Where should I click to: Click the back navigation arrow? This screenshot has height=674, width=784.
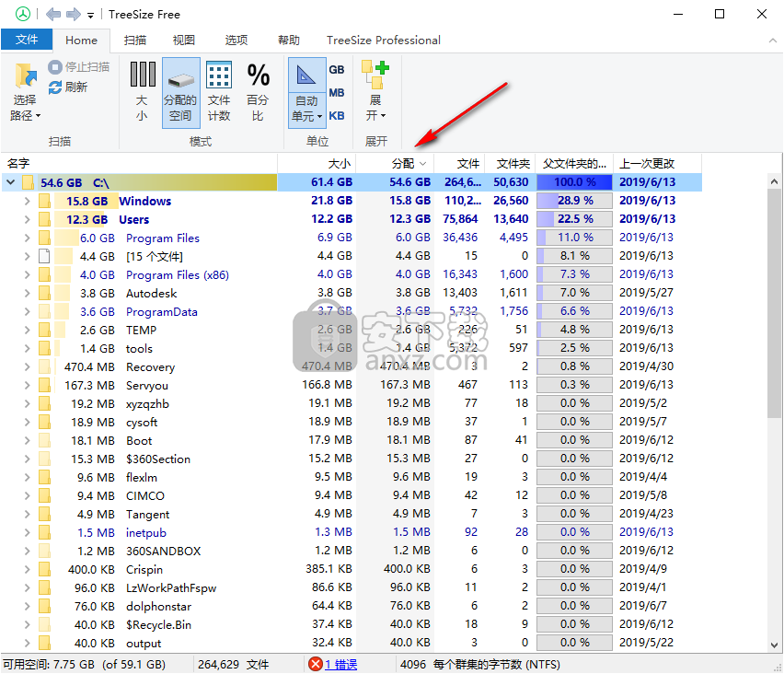click(x=53, y=14)
